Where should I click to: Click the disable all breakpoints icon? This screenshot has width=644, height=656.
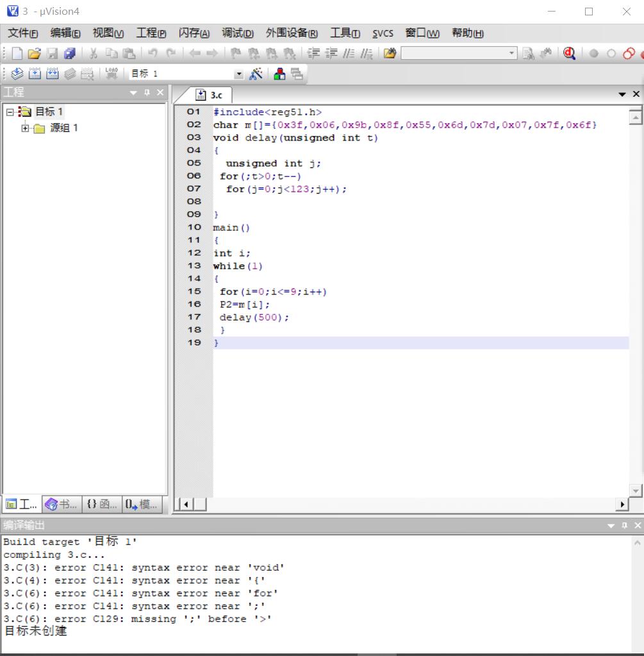[629, 54]
